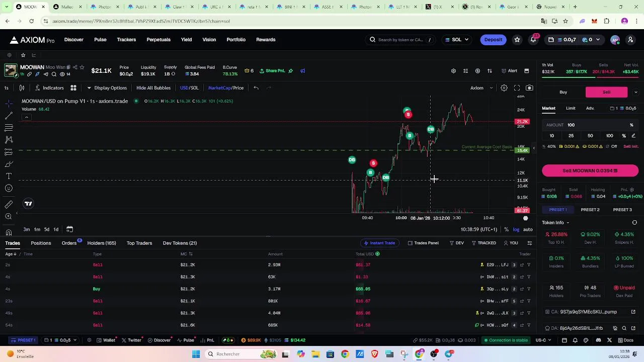Open the notifications bell
Viewport: 644px width, 362px height.
coord(533,40)
